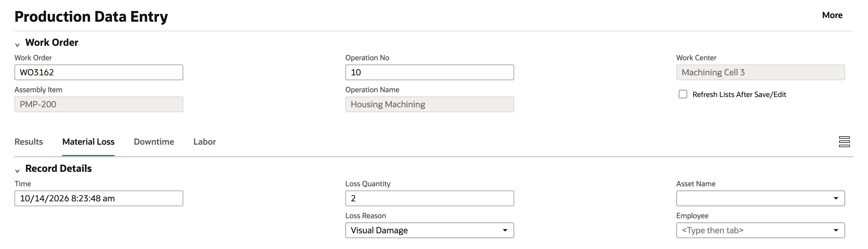
Task: Select the Material Loss tab
Action: coord(88,142)
